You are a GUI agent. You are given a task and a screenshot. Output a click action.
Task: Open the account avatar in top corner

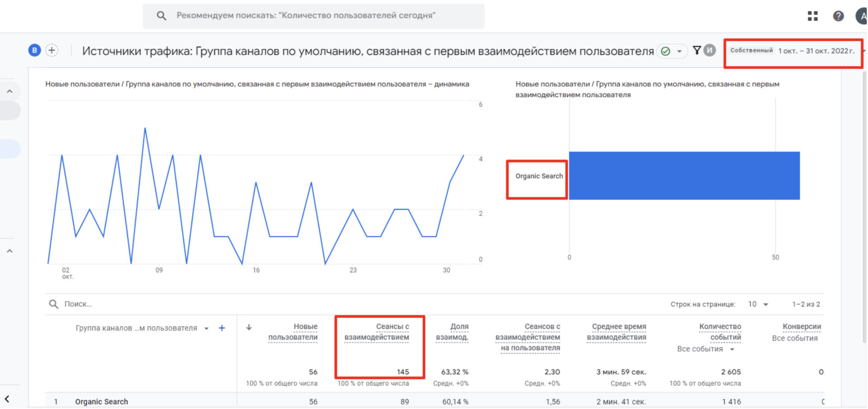[x=861, y=16]
